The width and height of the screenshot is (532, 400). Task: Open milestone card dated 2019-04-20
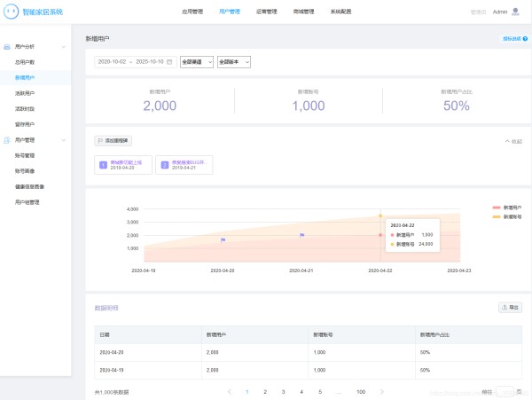click(x=123, y=165)
